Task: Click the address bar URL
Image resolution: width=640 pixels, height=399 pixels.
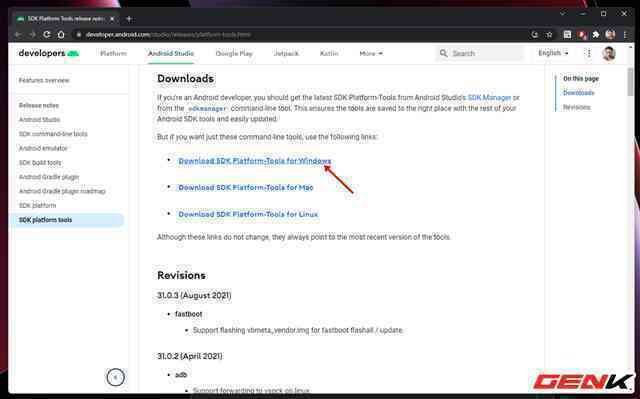Action: coord(168,35)
